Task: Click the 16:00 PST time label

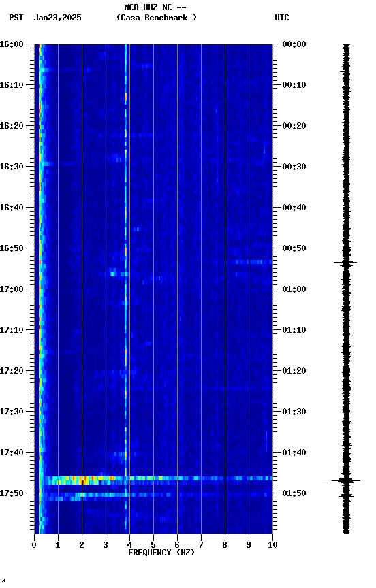Action: (12, 44)
